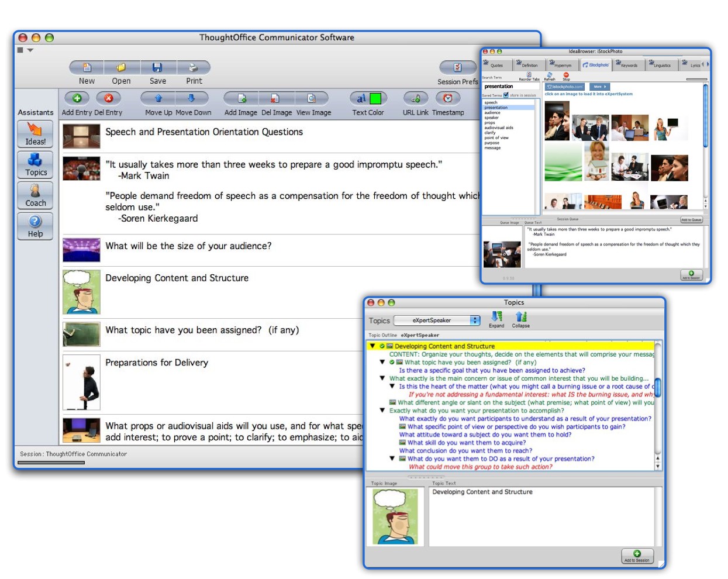Stop loading in IdeaBrowser
728x579 pixels.
point(566,76)
